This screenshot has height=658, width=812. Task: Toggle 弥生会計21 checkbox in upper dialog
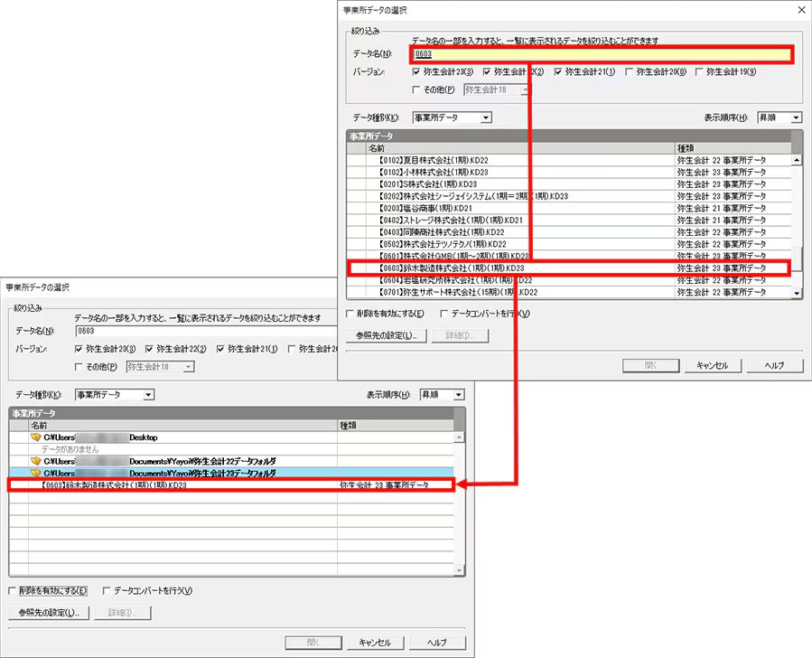(557, 72)
